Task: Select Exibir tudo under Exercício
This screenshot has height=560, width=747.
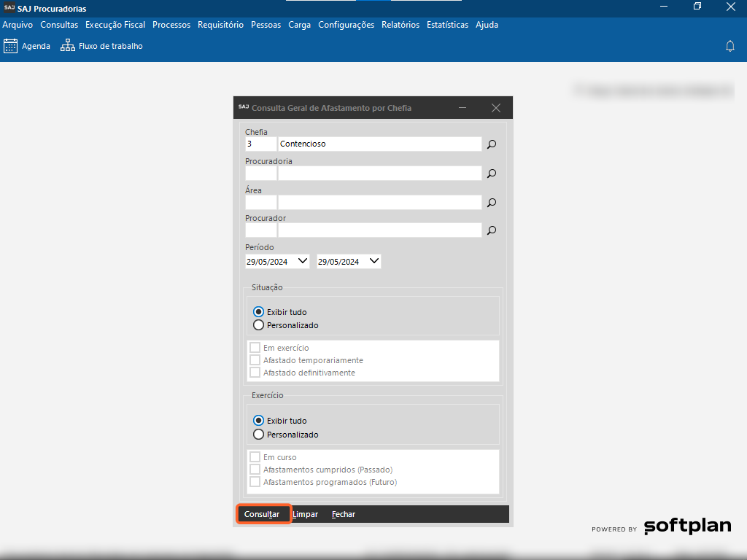Action: click(x=258, y=421)
